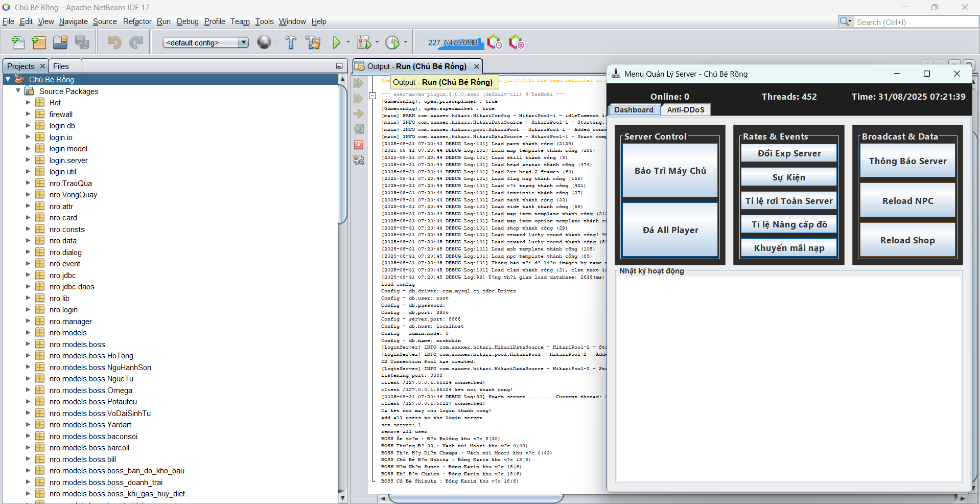Click the Quick Search magnifier icon
The width and height of the screenshot is (980, 504).
846,21
